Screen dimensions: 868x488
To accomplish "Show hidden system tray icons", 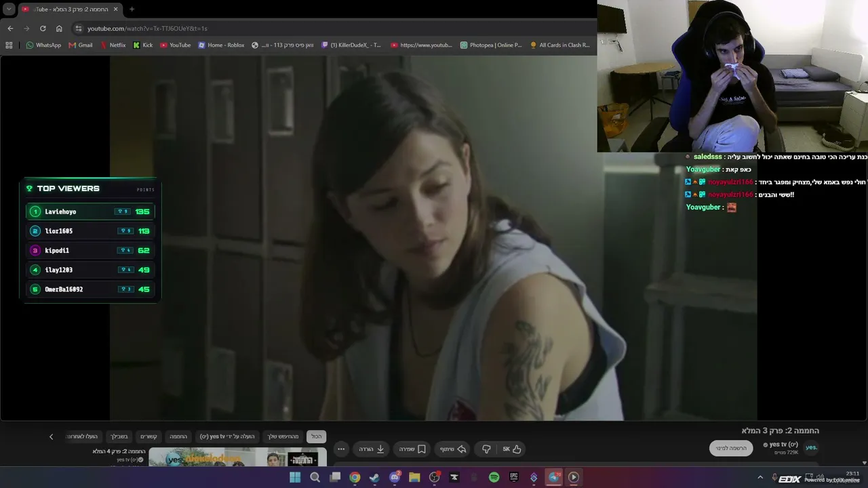I will [760, 477].
